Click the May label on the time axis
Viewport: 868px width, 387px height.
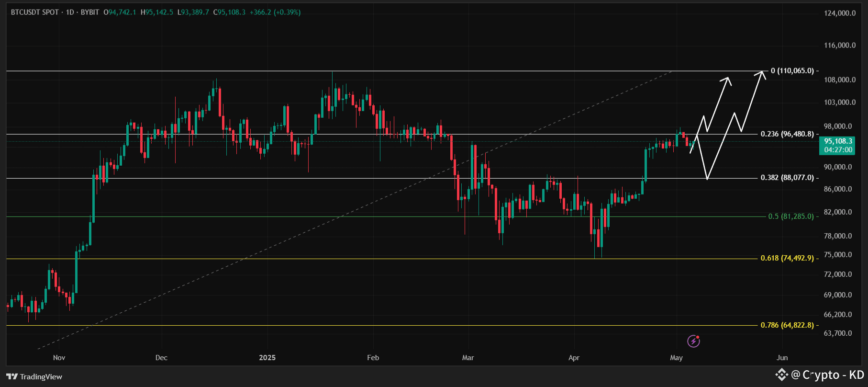[x=676, y=358]
